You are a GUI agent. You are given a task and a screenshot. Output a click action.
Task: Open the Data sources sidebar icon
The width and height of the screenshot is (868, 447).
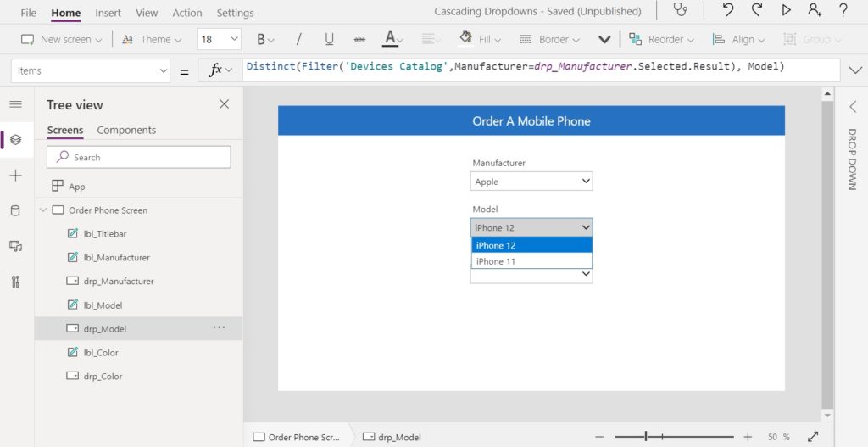15,210
